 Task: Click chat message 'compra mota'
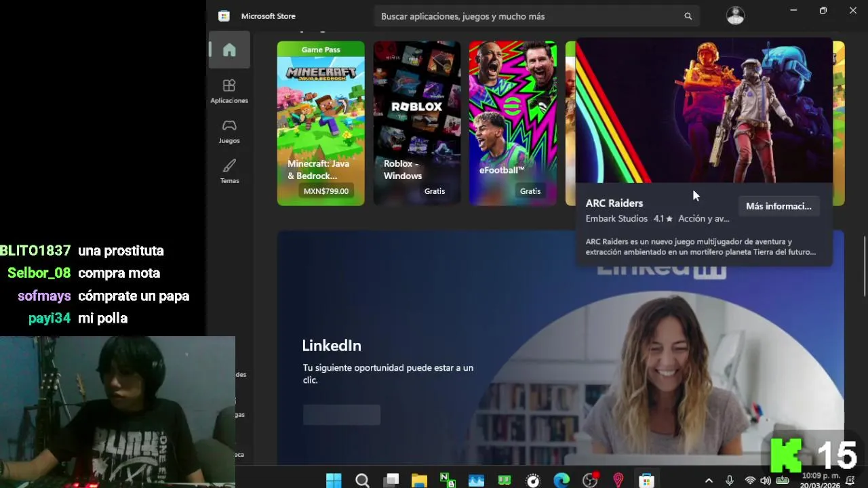pos(119,273)
